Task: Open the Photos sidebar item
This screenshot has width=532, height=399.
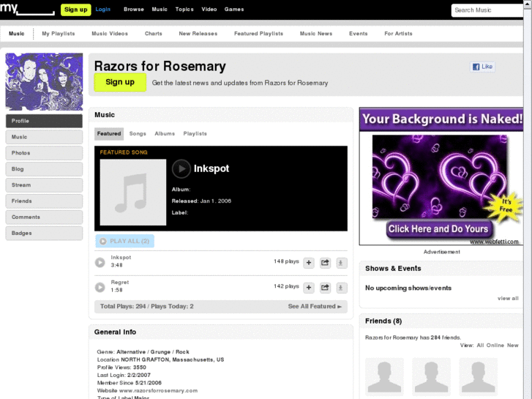Action: [44, 153]
